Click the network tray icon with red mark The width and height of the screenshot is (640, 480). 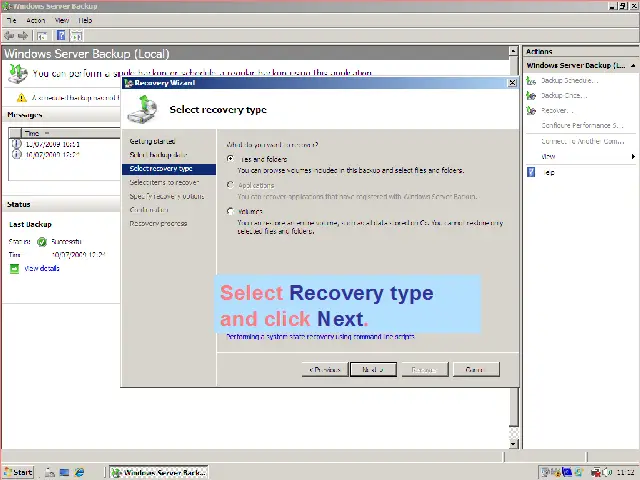coord(596,472)
